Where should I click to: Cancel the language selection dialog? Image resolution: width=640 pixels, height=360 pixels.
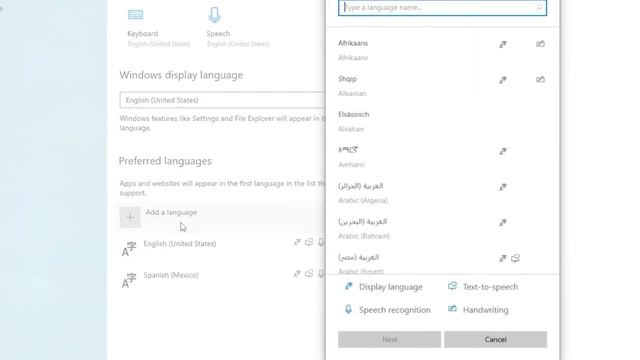[496, 339]
